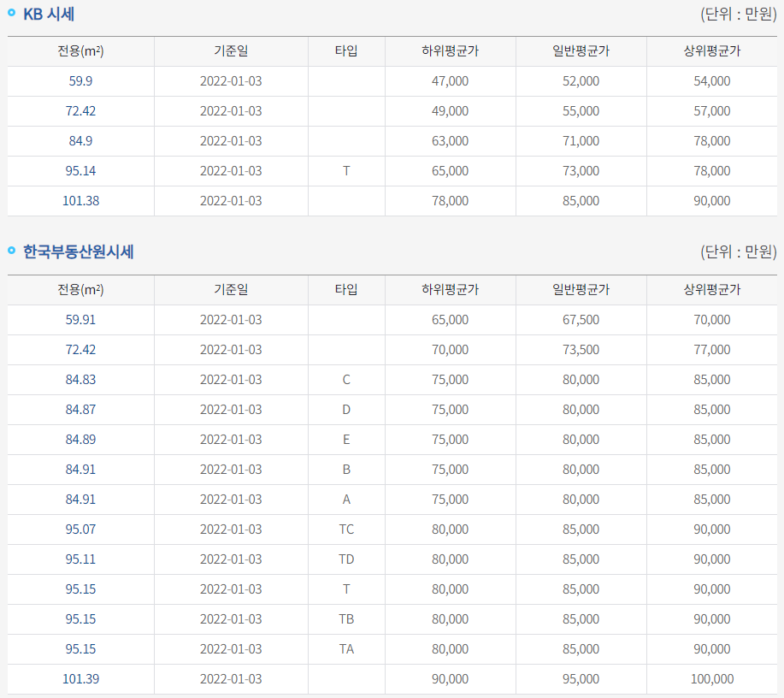Image resolution: width=784 pixels, height=698 pixels.
Task: Click the type TB cell
Action: pyautogui.click(x=346, y=619)
